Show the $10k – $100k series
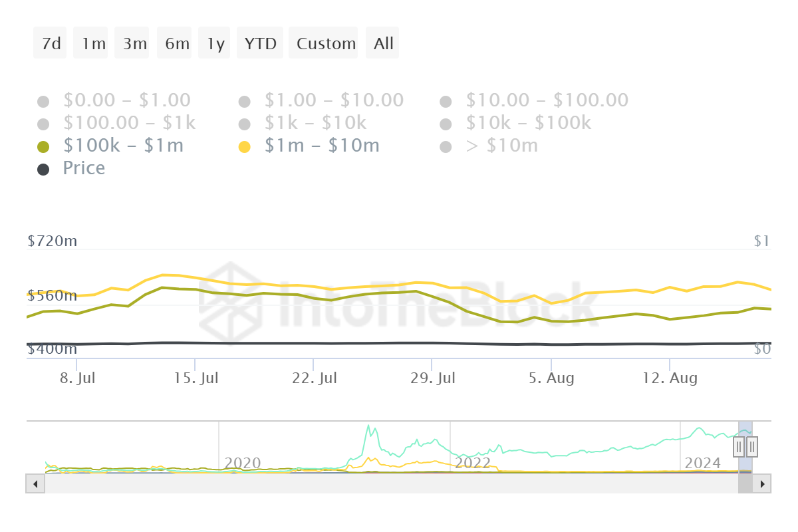 click(x=528, y=123)
